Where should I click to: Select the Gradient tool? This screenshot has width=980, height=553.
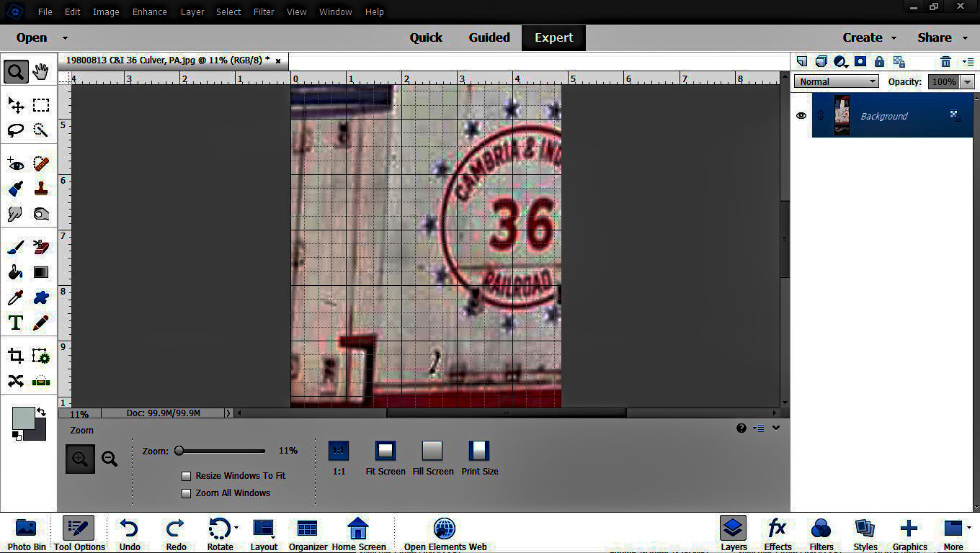(x=41, y=272)
